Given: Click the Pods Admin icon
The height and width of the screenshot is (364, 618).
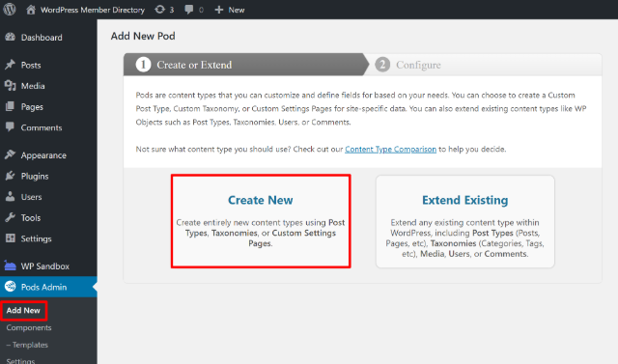Looking at the screenshot, I should coord(10,287).
